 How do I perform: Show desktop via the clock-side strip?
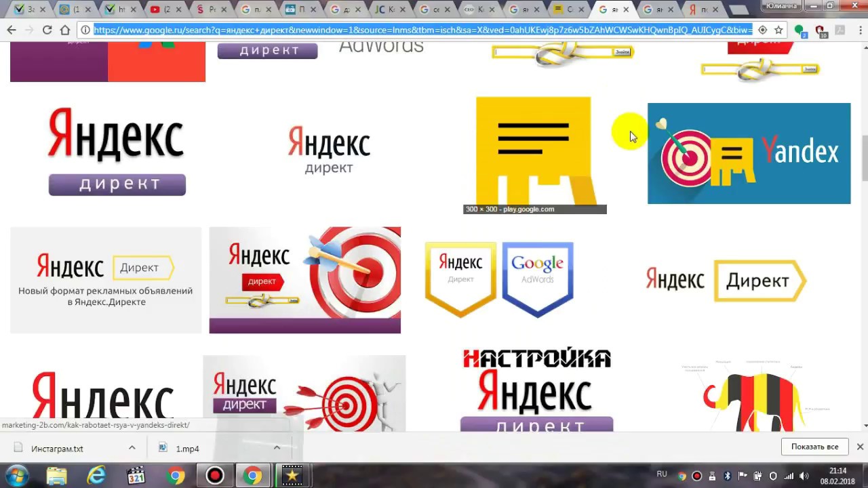tap(865, 476)
